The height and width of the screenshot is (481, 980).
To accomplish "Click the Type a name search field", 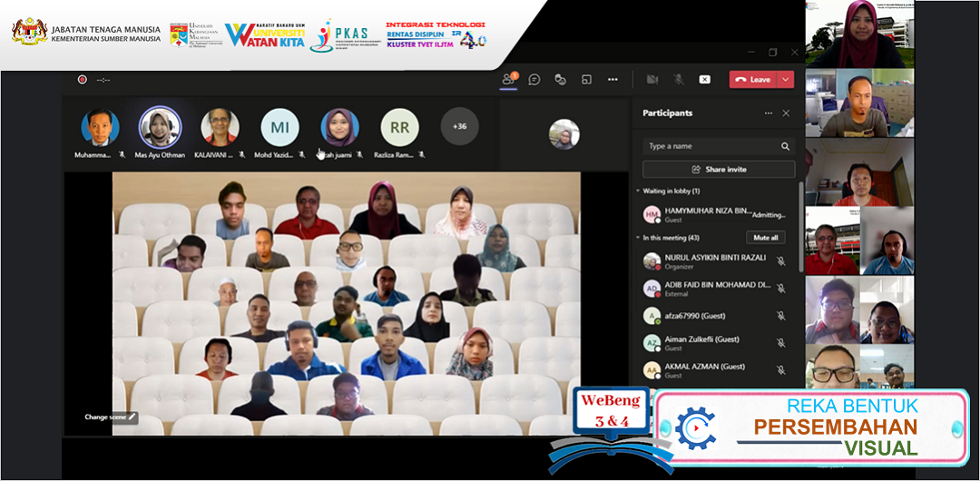I will pyautogui.click(x=708, y=146).
